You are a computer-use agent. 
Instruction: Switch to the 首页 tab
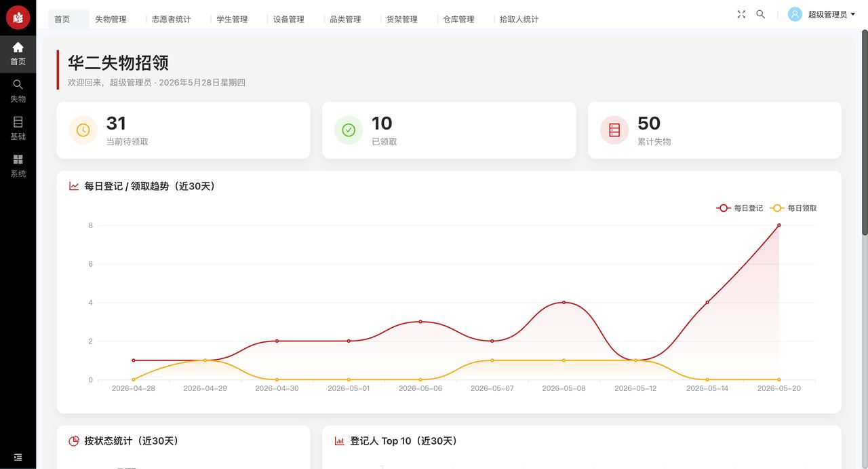point(68,20)
